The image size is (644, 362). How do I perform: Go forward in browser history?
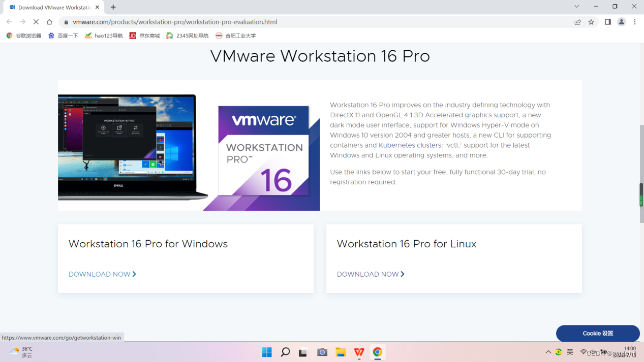click(x=22, y=22)
